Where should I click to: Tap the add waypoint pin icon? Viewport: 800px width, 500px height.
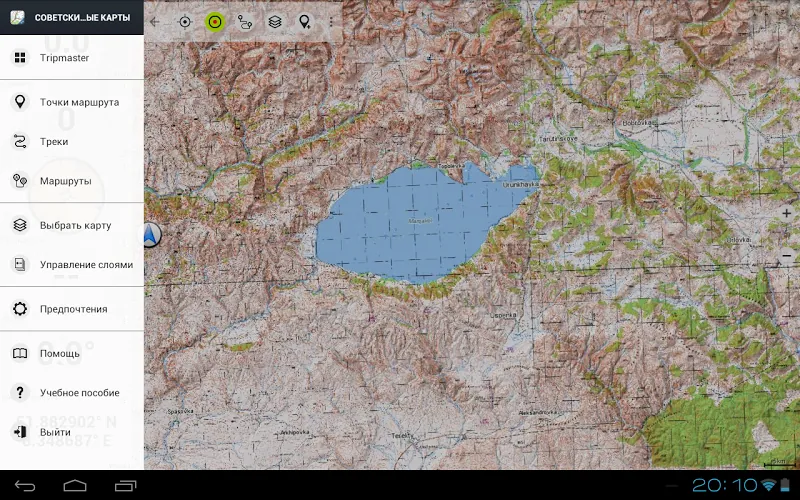pyautogui.click(x=305, y=22)
